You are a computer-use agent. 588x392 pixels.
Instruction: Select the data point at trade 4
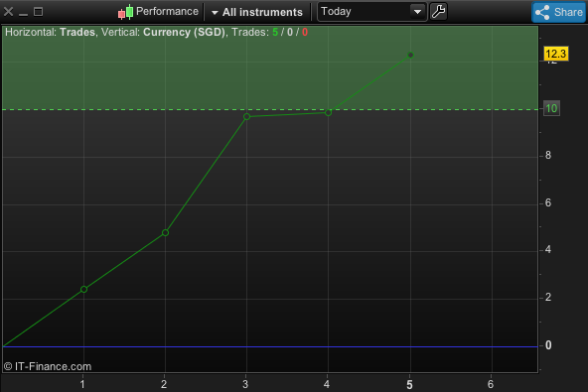pos(328,112)
